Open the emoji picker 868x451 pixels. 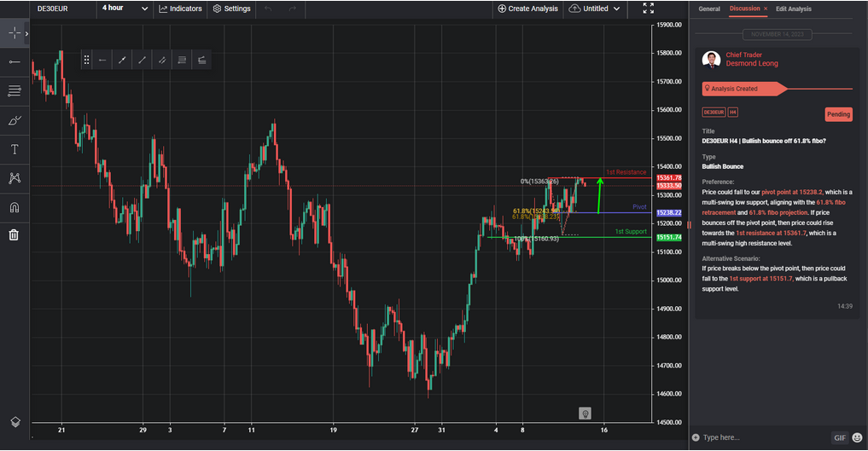click(x=858, y=437)
